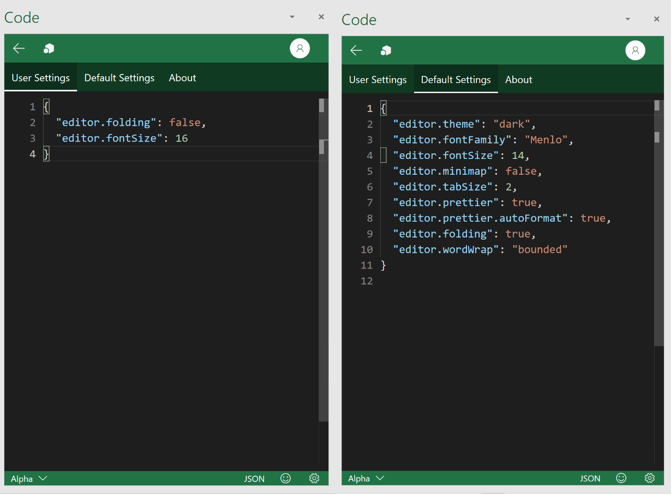Open feedback smiley in left pane status bar
The image size is (672, 497).
coord(285,478)
